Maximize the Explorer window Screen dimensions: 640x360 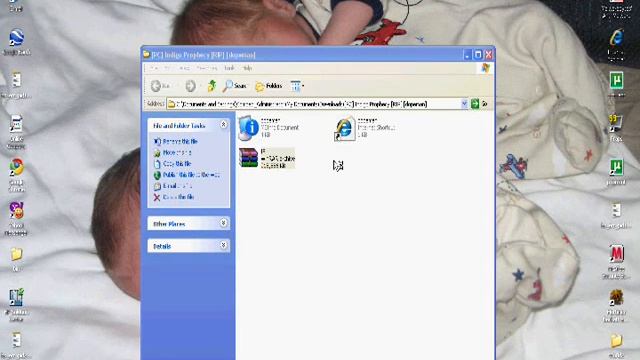[478, 55]
